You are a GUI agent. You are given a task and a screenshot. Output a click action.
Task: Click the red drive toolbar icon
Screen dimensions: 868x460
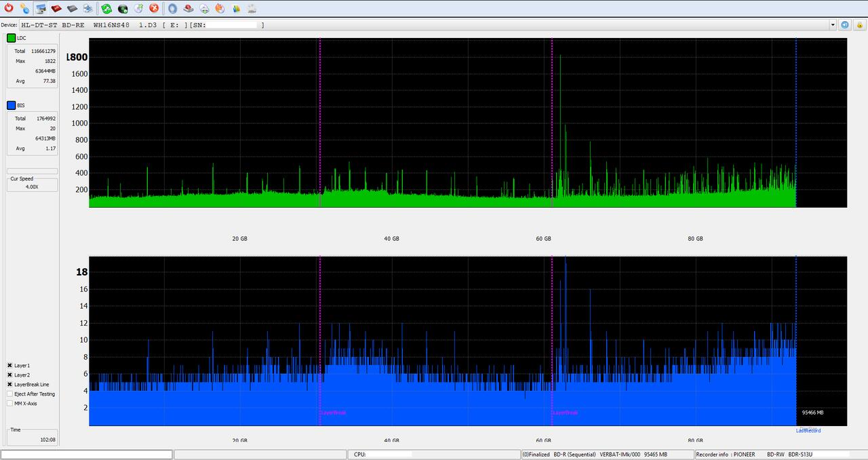[x=56, y=8]
